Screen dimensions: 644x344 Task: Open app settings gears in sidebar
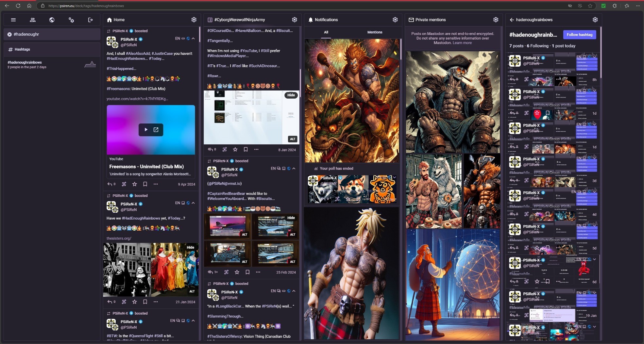click(71, 20)
